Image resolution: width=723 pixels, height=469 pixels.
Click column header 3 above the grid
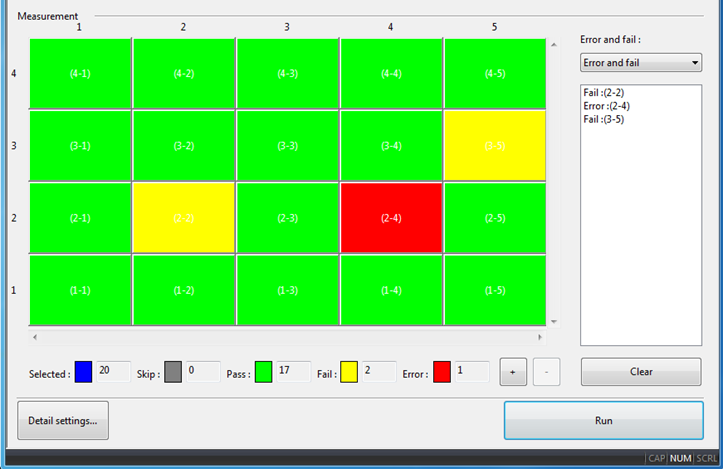(287, 27)
